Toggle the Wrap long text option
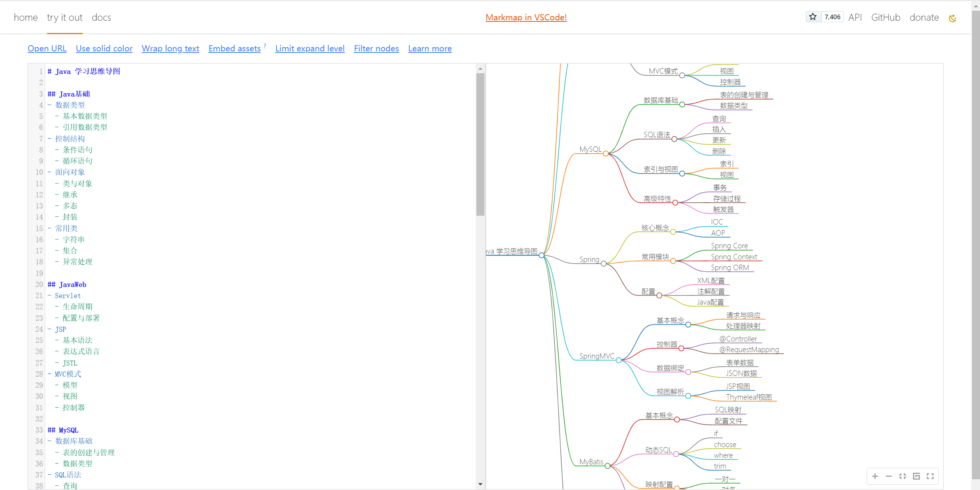The height and width of the screenshot is (490, 980). (170, 49)
